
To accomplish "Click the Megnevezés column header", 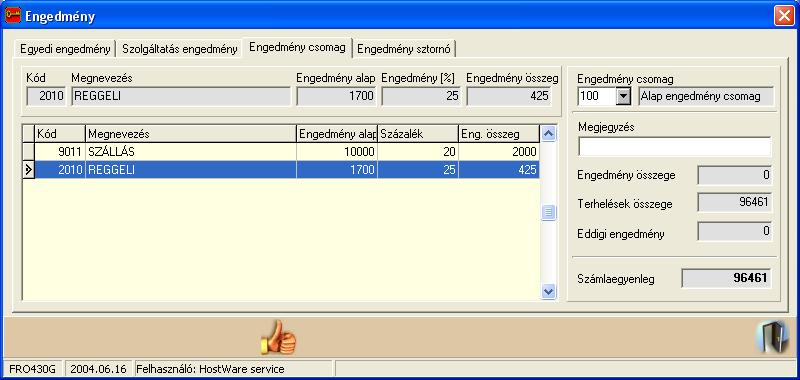I will [190, 134].
